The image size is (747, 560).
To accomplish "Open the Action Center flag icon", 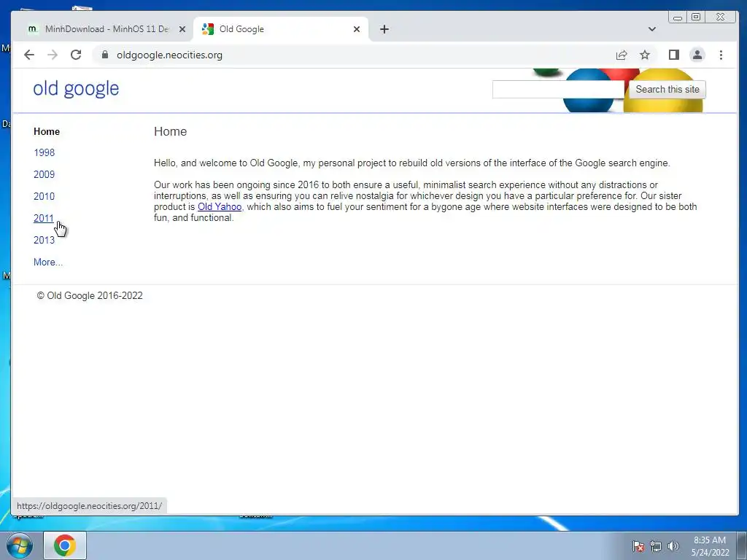I will tap(638, 546).
